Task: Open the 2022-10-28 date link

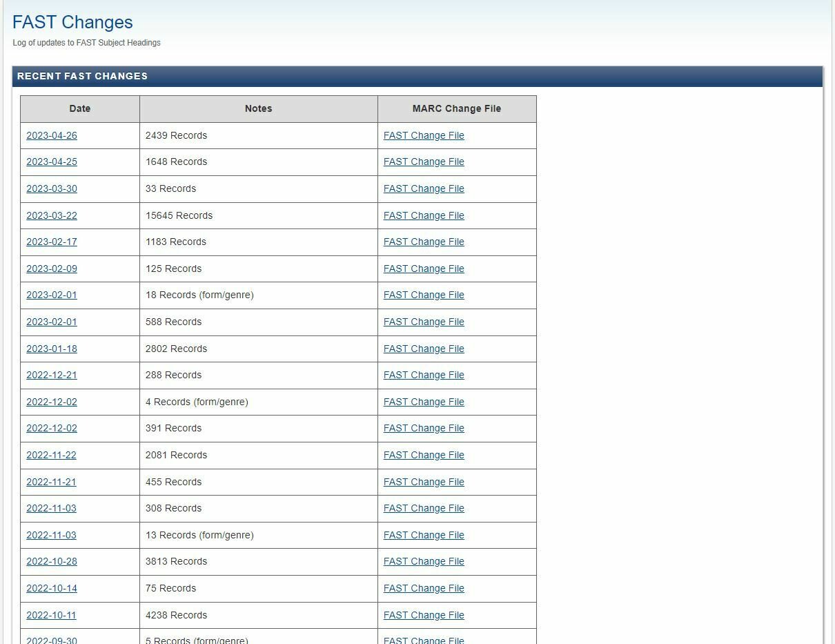Action: pyautogui.click(x=52, y=561)
